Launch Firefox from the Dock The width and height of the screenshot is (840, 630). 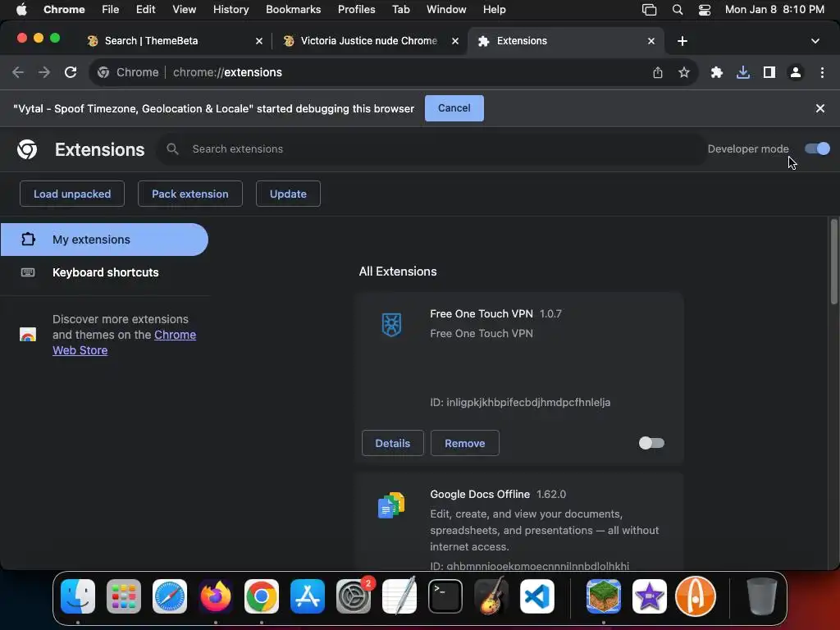coord(216,597)
